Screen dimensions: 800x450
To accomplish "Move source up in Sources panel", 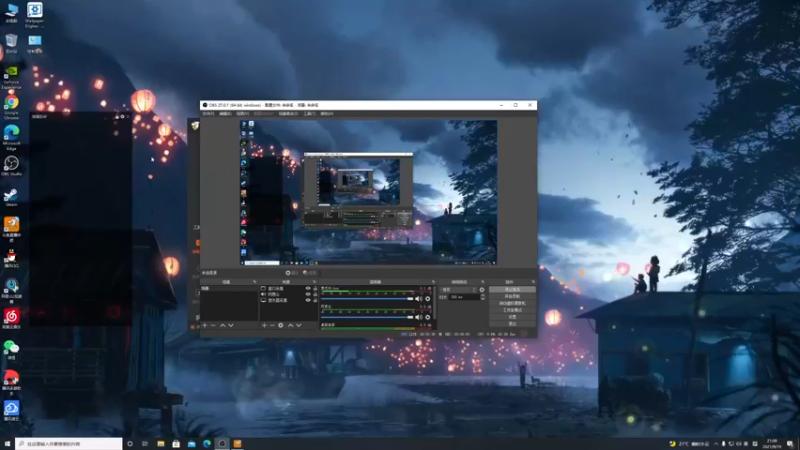I will click(x=290, y=325).
